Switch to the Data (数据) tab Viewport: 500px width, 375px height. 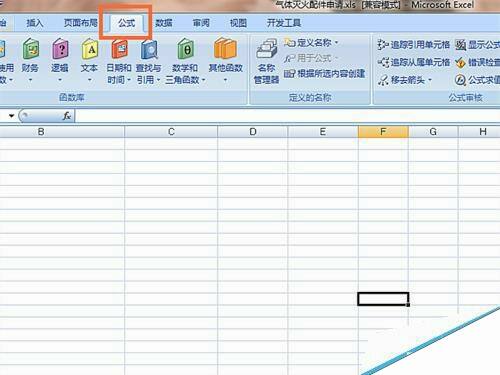[164, 23]
